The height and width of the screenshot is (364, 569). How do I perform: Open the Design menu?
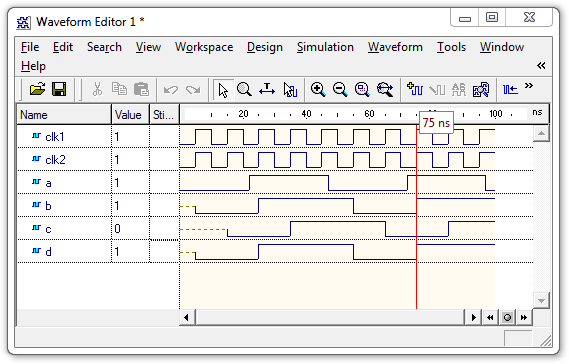265,47
